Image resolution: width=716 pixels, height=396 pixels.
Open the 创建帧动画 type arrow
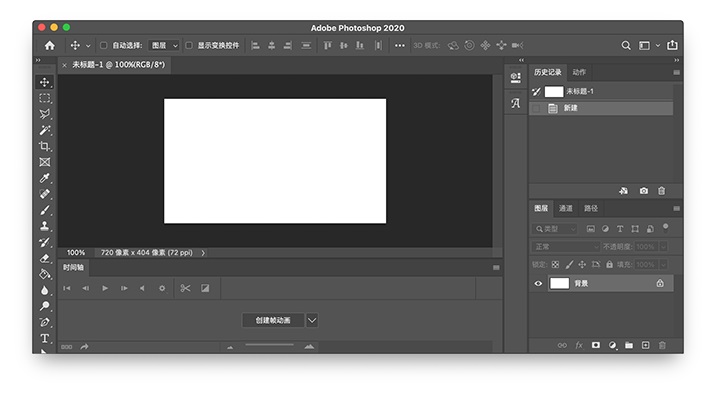312,320
